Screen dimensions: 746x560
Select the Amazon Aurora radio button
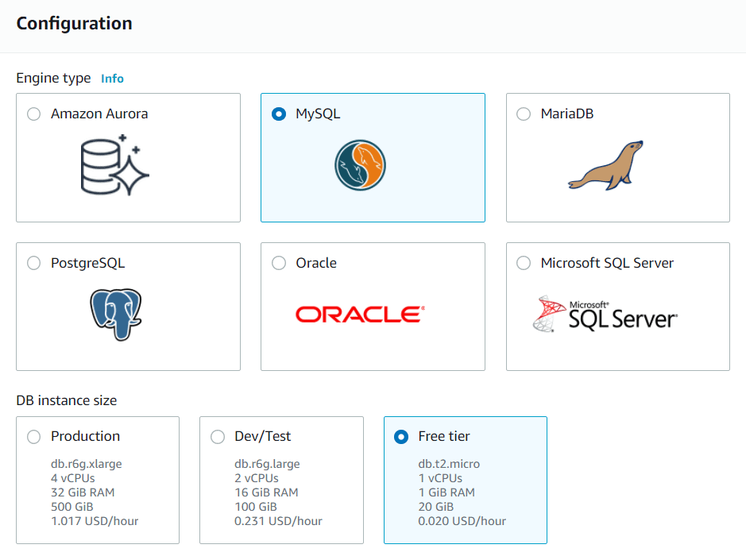[x=33, y=114]
